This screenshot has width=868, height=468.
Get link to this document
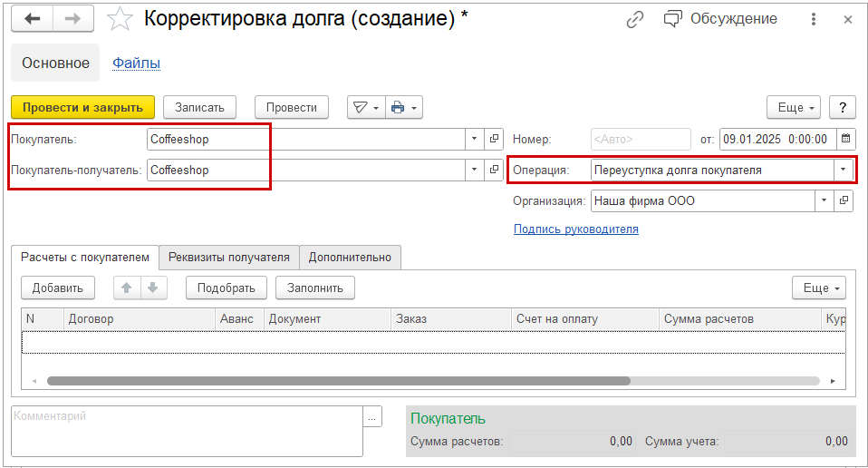635,19
